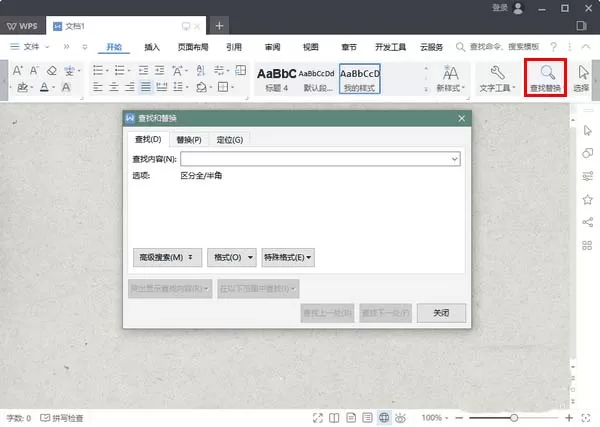This screenshot has width=600, height=427.
Task: Clear formatting with the eraser icon
Action: pyautogui.click(x=52, y=71)
